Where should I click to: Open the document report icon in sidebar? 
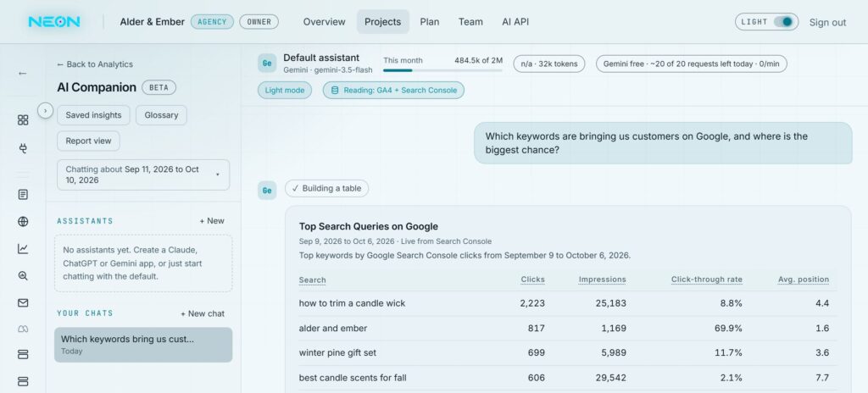[x=23, y=194]
